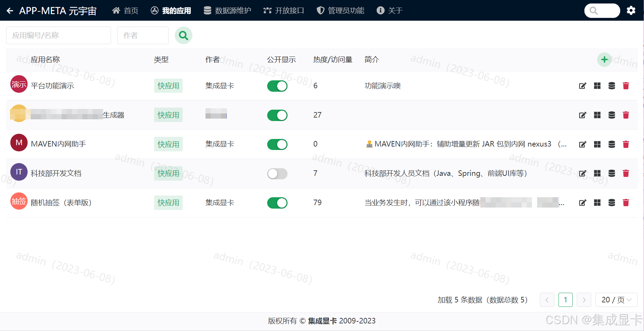644x331 pixels.
Task: Open data source icon for MAVEN内网助手
Action: click(x=612, y=144)
